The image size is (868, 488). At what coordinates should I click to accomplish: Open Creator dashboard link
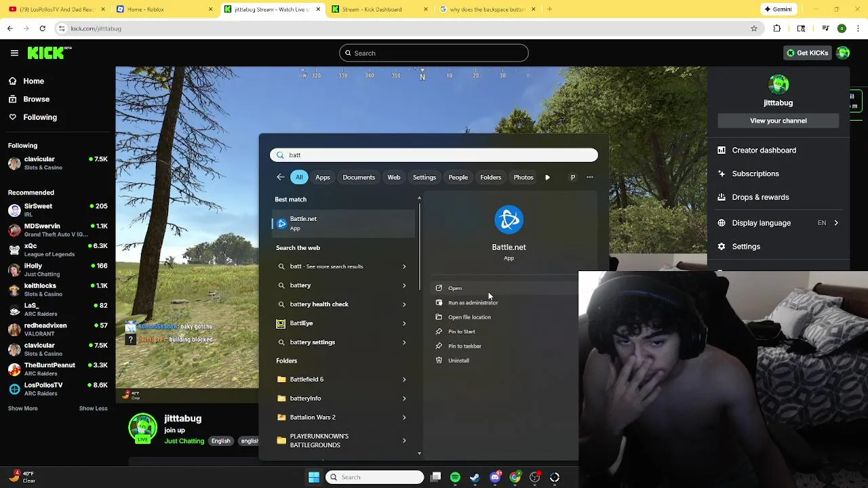tap(764, 150)
